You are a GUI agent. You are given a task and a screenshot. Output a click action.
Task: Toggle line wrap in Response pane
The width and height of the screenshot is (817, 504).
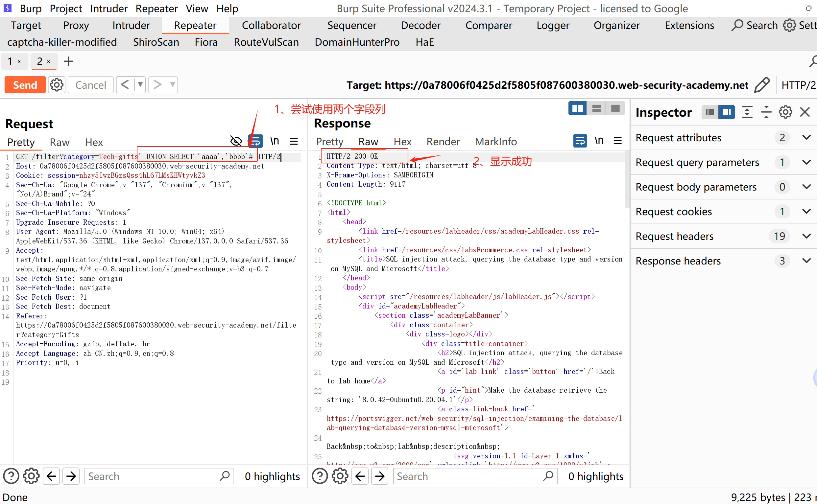click(x=580, y=141)
